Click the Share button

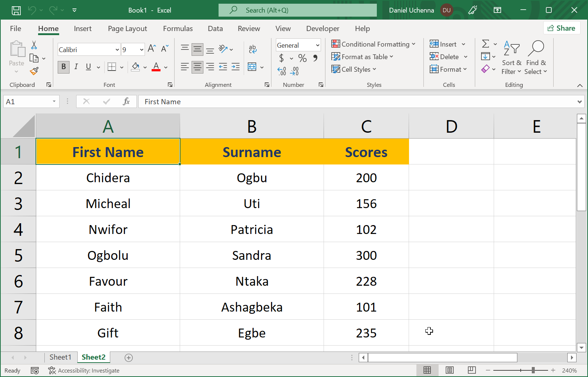(561, 28)
